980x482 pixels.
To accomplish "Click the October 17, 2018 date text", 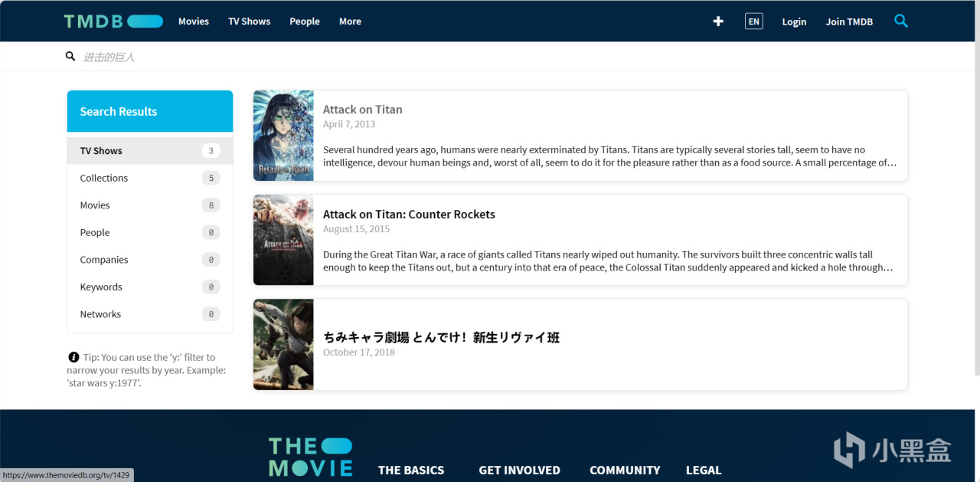I will pos(359,352).
